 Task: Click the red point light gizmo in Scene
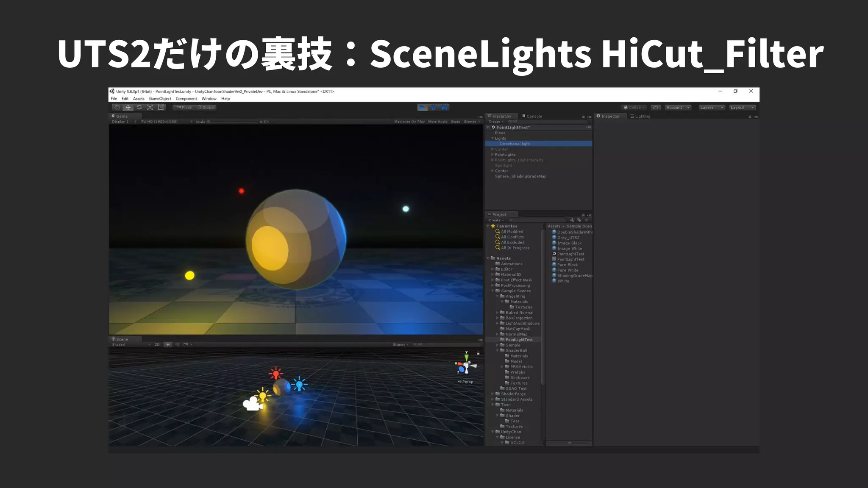(x=276, y=373)
